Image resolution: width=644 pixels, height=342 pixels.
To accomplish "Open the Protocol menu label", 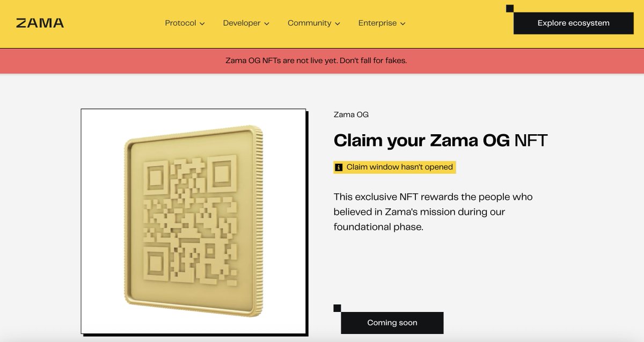I will tap(180, 23).
